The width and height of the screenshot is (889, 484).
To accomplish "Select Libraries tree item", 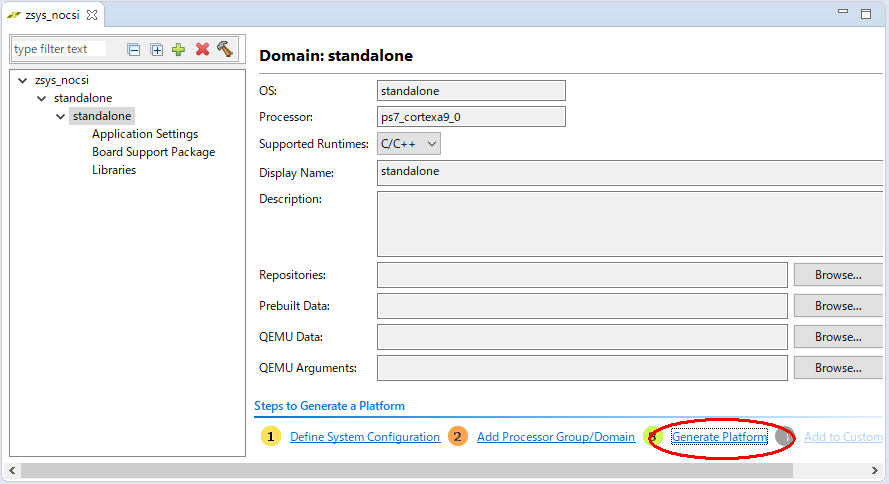I will click(114, 170).
